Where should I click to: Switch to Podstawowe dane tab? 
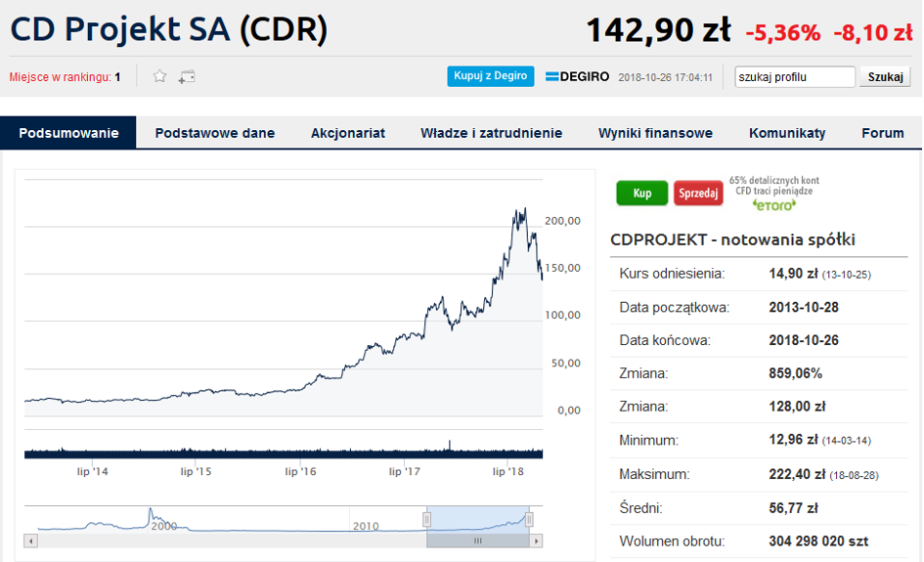coord(214,133)
